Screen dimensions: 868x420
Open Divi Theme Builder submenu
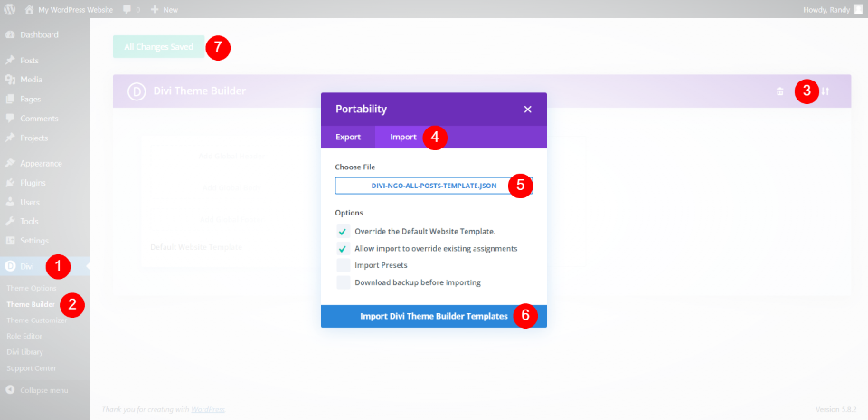click(31, 304)
